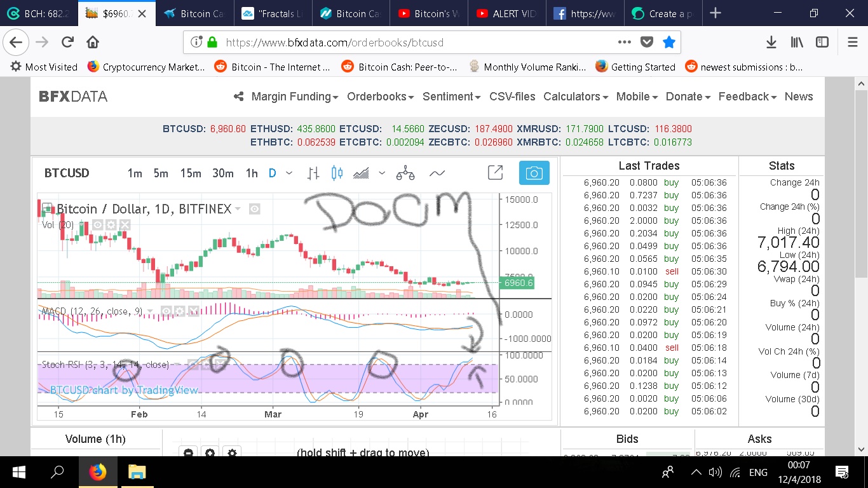Click the share icon beside Margin Funding
The height and width of the screenshot is (488, 868).
click(239, 97)
